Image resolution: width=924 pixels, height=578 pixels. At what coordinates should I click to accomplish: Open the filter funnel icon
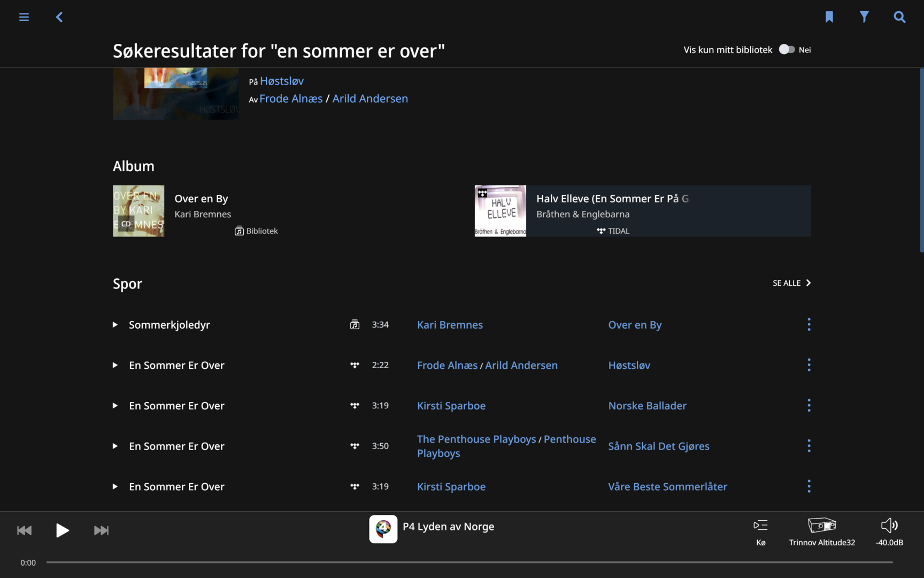[864, 17]
